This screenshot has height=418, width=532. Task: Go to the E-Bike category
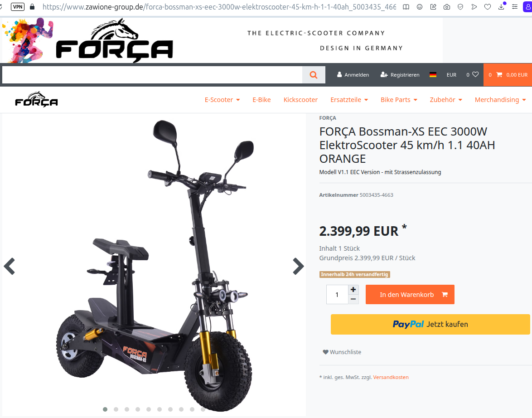click(261, 100)
